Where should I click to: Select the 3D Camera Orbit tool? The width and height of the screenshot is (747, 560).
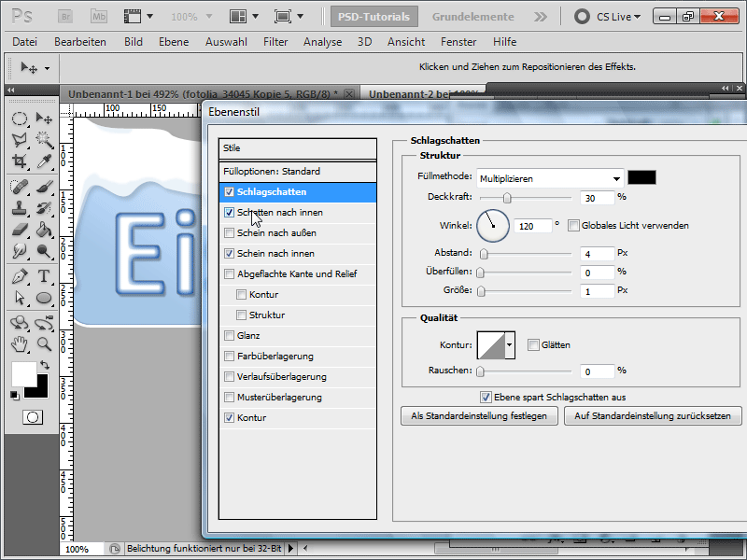pyautogui.click(x=44, y=323)
